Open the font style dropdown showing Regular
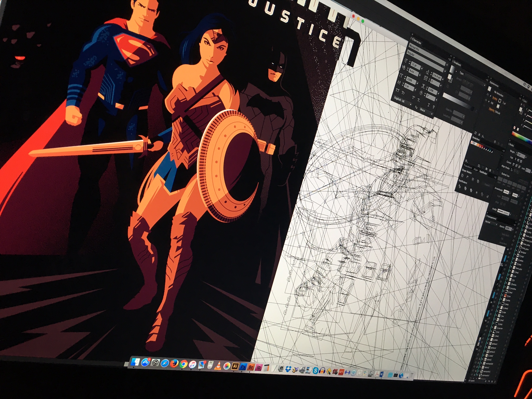532x399 pixels. point(445,71)
